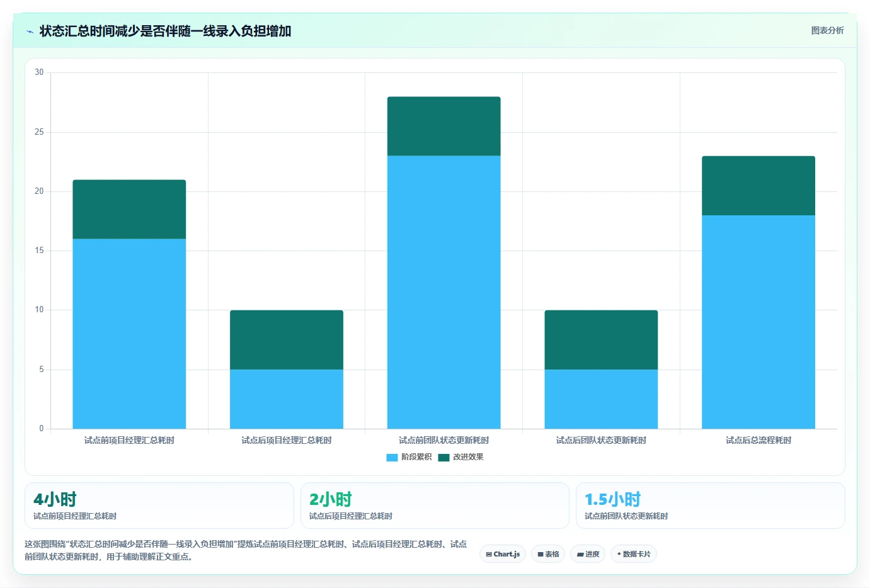Click the x-axis label 试点后团队状态更新耗时
This screenshot has height=588, width=870.
point(601,440)
